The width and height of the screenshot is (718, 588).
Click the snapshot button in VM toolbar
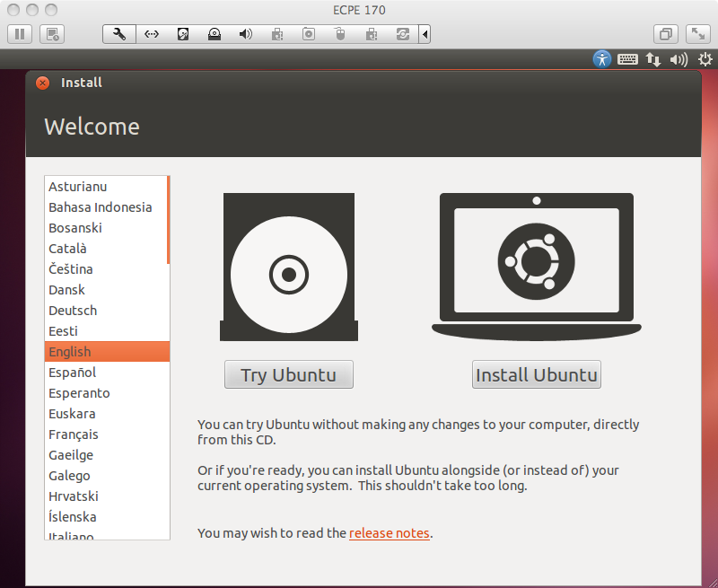(53, 34)
